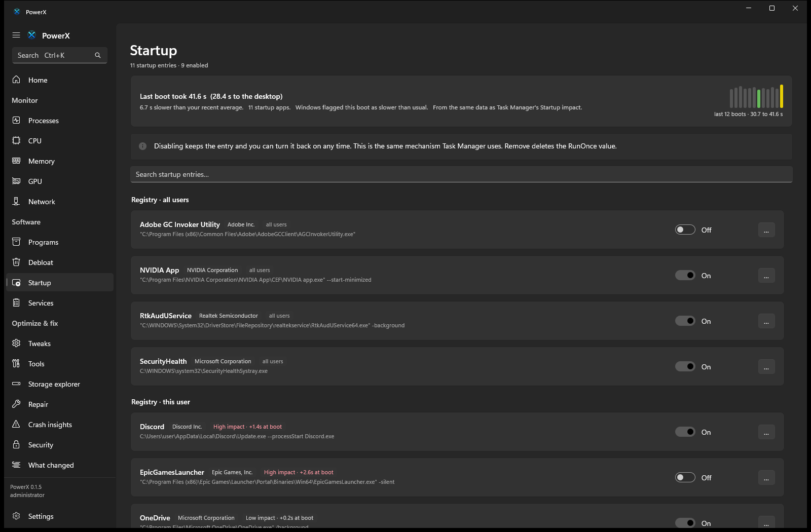The width and height of the screenshot is (811, 532).
Task: Click the Services icon
Action: click(16, 302)
